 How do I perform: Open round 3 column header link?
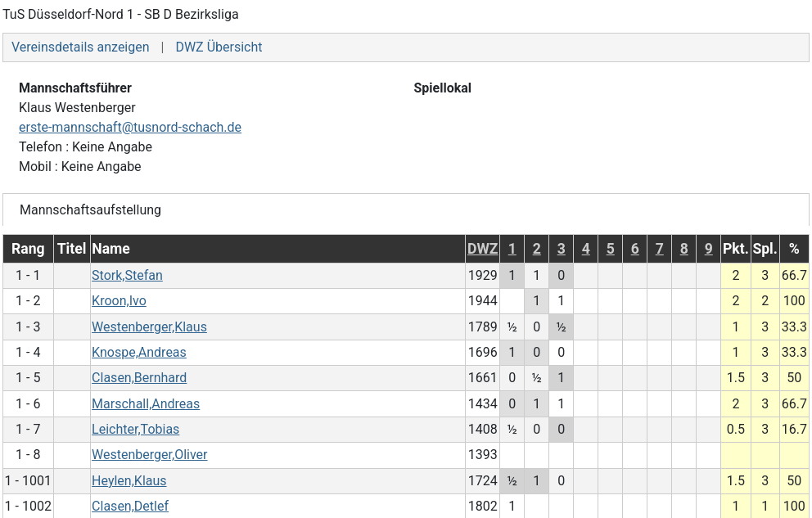(x=561, y=249)
